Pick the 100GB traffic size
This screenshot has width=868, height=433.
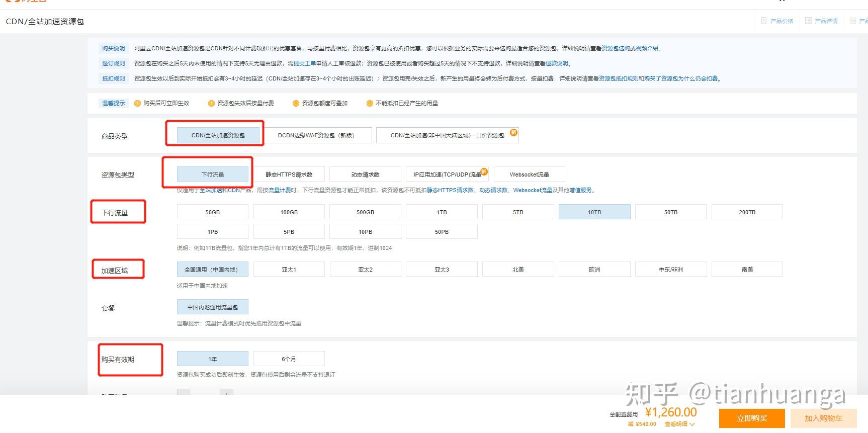click(289, 212)
